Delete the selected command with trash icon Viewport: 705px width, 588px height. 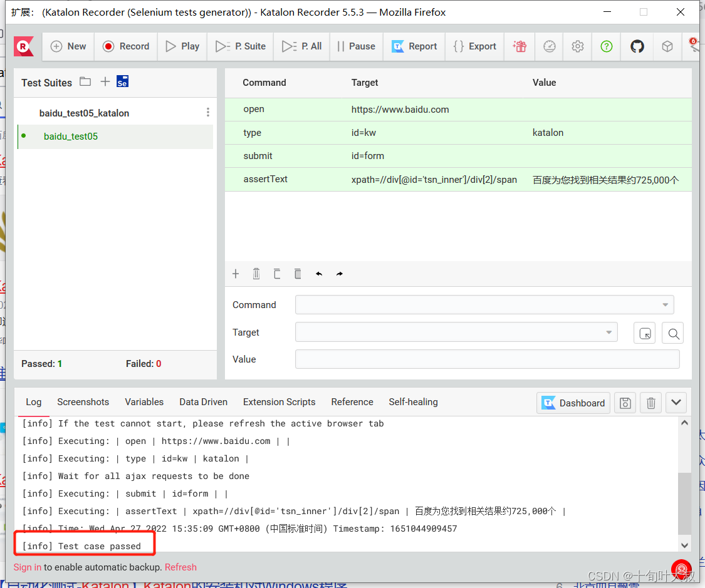256,274
